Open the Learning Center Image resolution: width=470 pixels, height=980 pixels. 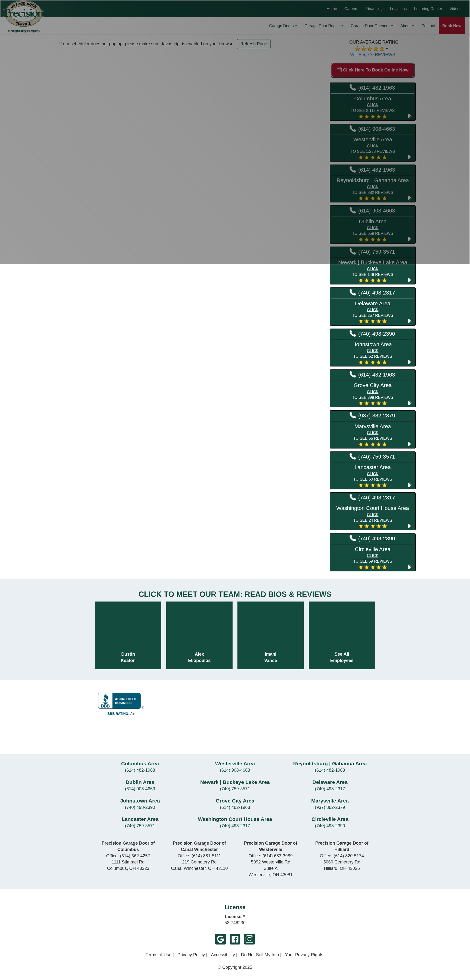pos(428,9)
